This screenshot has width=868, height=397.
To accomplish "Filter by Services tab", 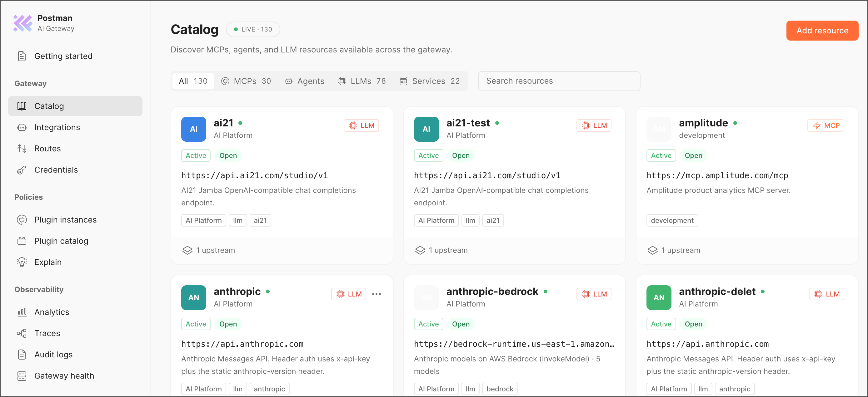I will tap(430, 81).
